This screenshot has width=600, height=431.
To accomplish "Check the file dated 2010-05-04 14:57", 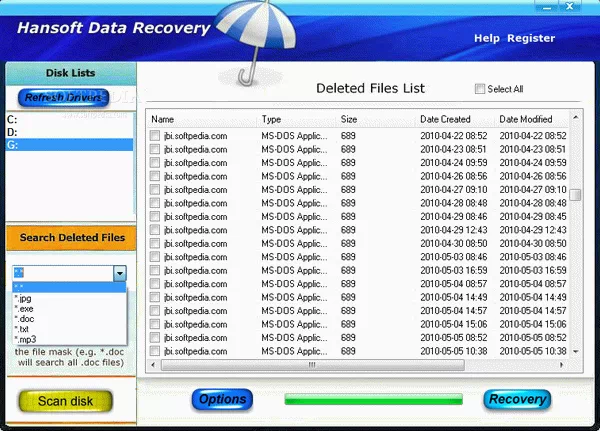I will pos(155,310).
